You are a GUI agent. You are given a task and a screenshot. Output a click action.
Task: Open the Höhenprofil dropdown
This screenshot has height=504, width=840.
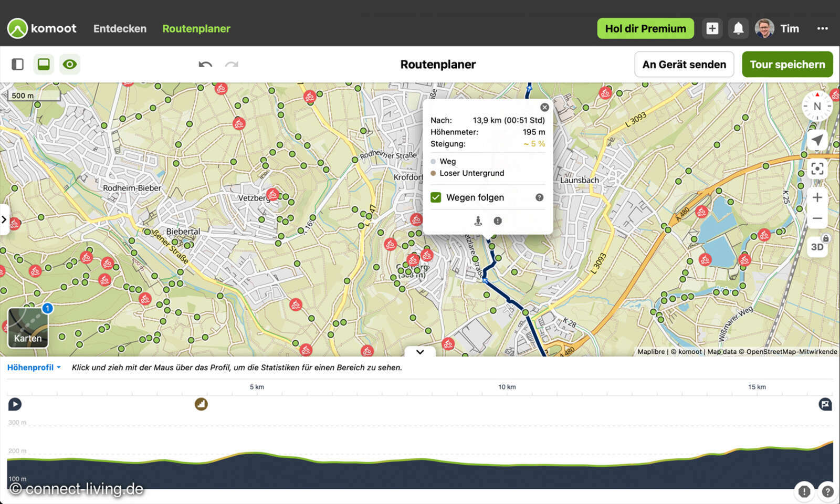coord(34,367)
